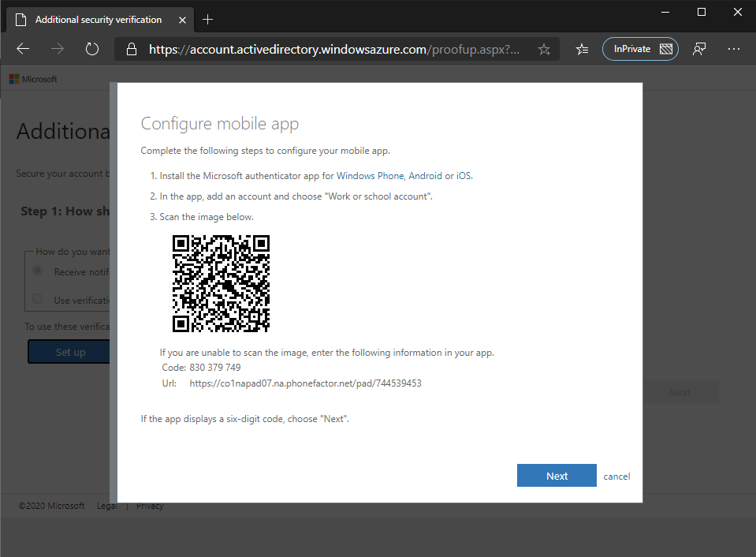The height and width of the screenshot is (557, 756).
Task: Go back to the previous page
Action: [23, 49]
